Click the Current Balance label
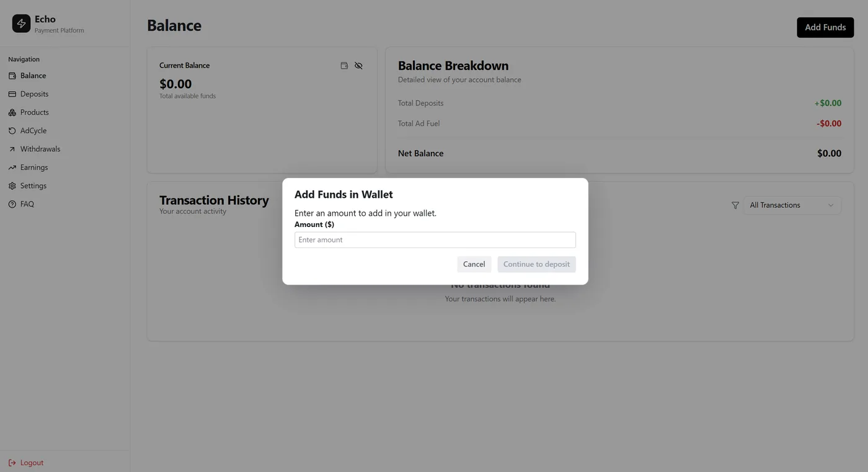 click(x=184, y=66)
